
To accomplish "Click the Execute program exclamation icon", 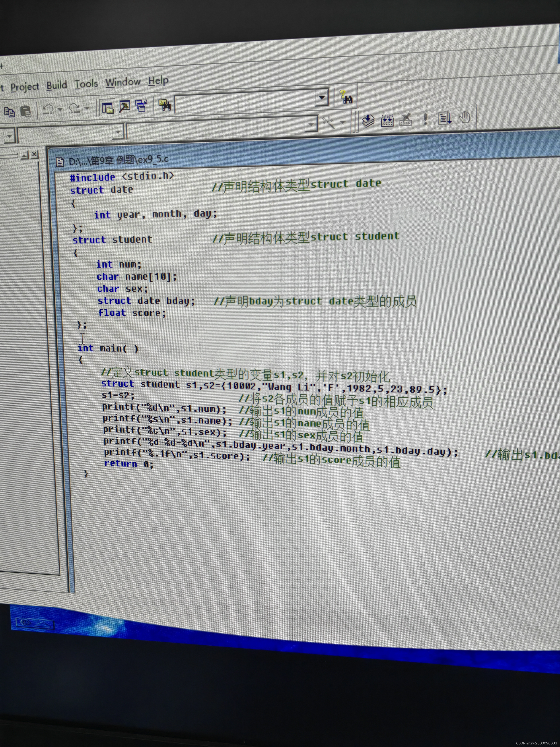I will click(425, 119).
